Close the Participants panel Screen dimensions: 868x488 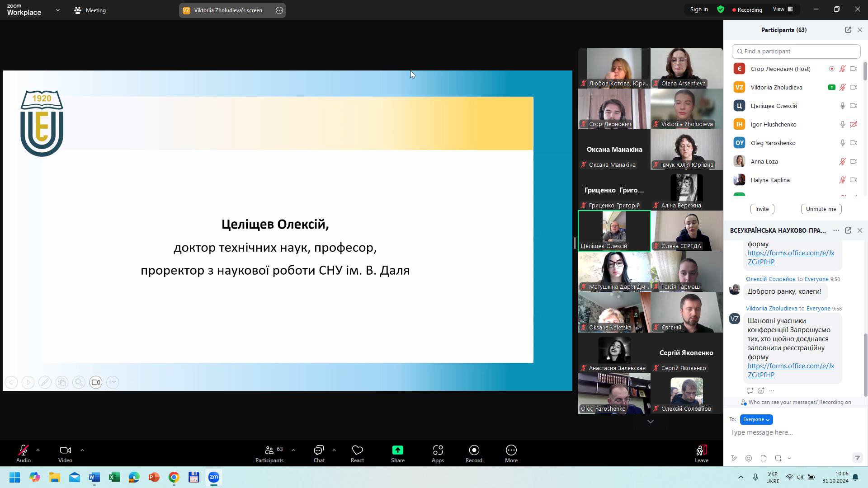click(860, 30)
